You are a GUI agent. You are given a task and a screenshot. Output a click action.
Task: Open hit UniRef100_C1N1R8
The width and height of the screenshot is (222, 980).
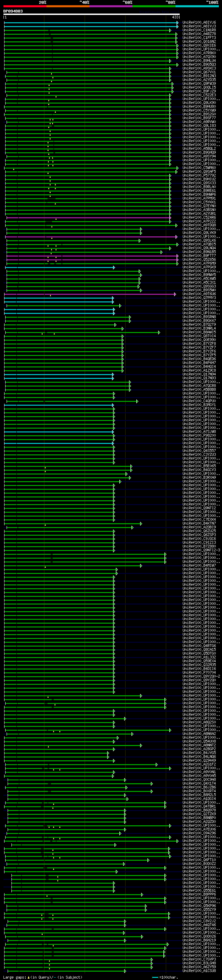click(199, 30)
